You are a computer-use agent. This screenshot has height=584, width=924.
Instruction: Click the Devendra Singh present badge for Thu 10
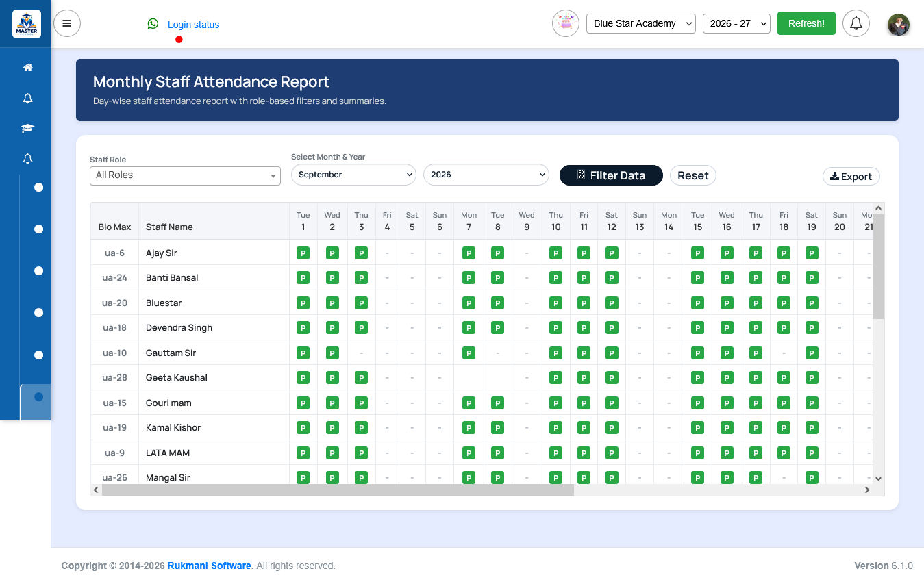pos(555,328)
